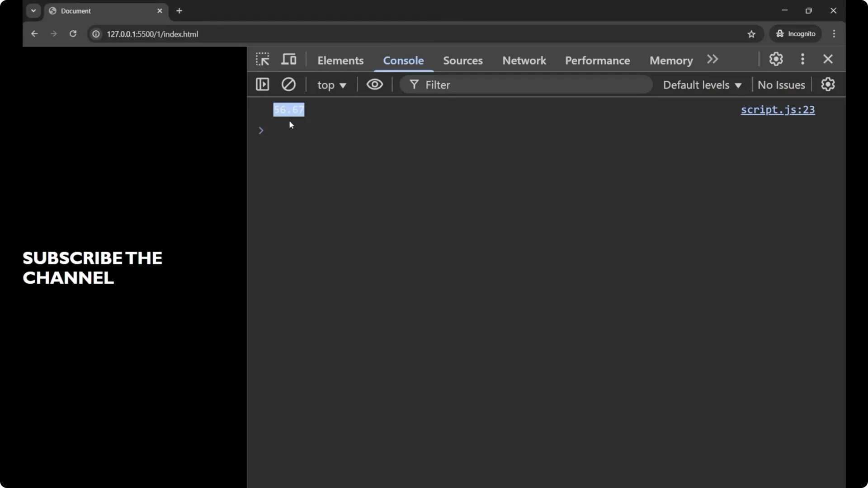Open the Default levels dropdown

pyautogui.click(x=701, y=85)
